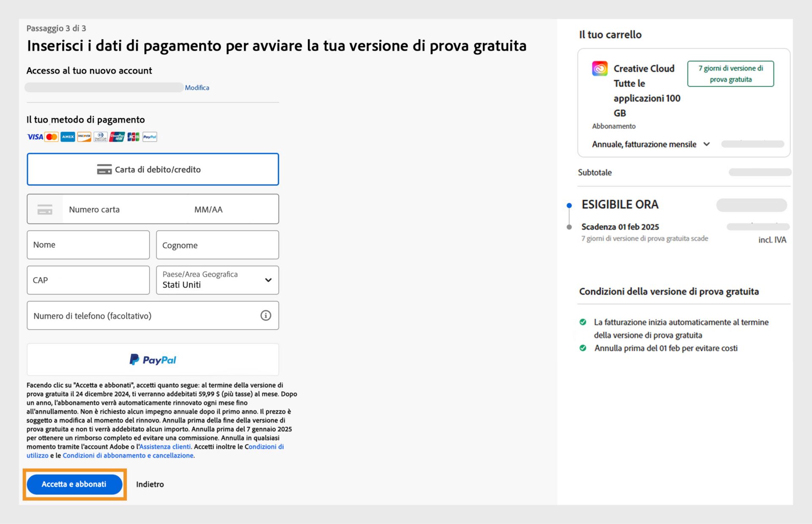Choose PayPal as payment method
Image resolution: width=812 pixels, height=524 pixels.
[153, 360]
